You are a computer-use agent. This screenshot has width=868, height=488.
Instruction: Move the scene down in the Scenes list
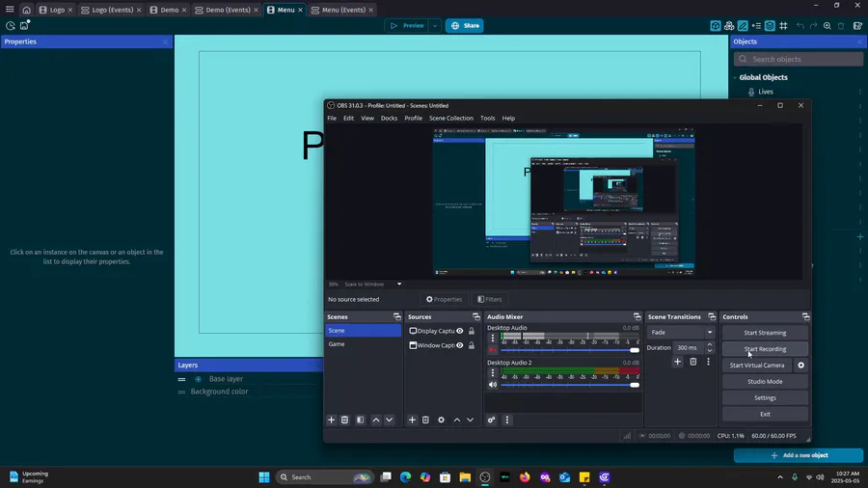[x=390, y=420]
